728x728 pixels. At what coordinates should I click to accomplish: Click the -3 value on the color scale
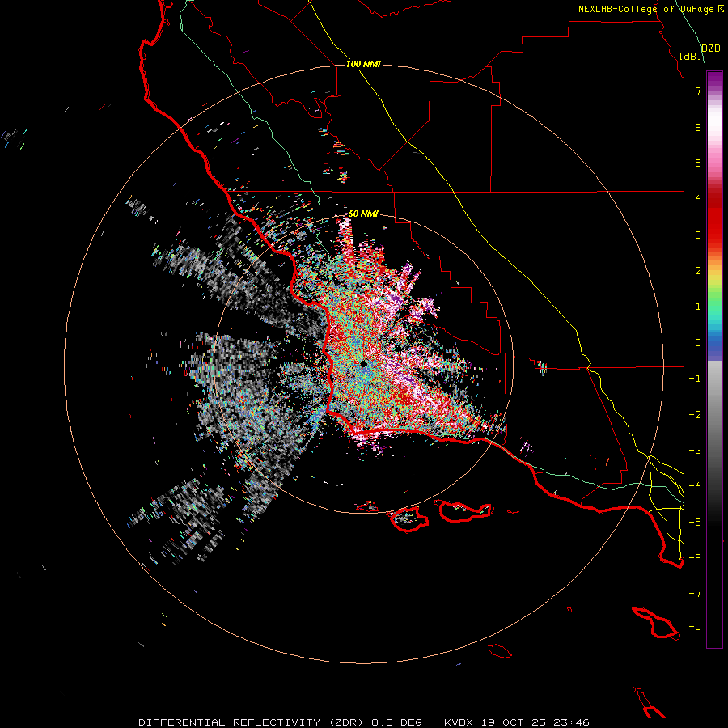pyautogui.click(x=695, y=451)
